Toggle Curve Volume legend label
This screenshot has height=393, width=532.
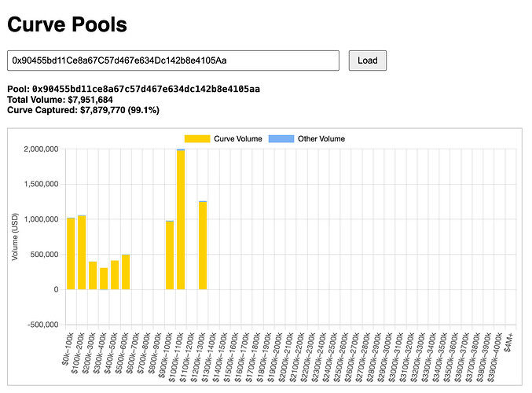pos(240,138)
